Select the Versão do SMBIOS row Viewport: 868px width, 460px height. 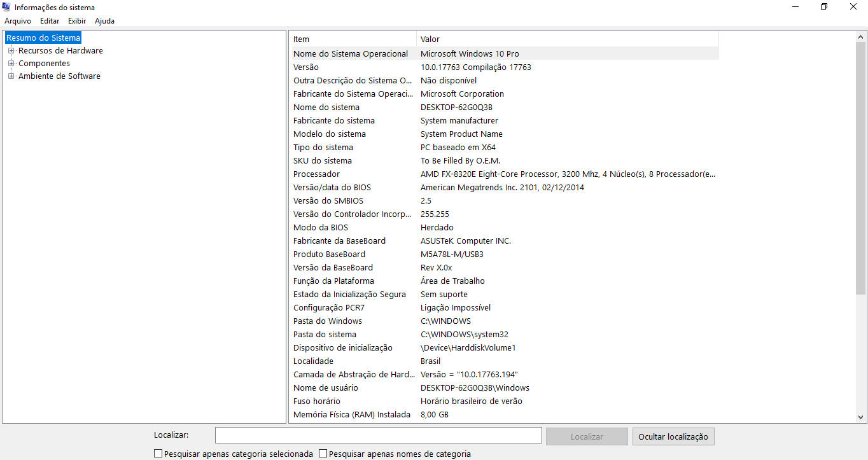(505, 201)
